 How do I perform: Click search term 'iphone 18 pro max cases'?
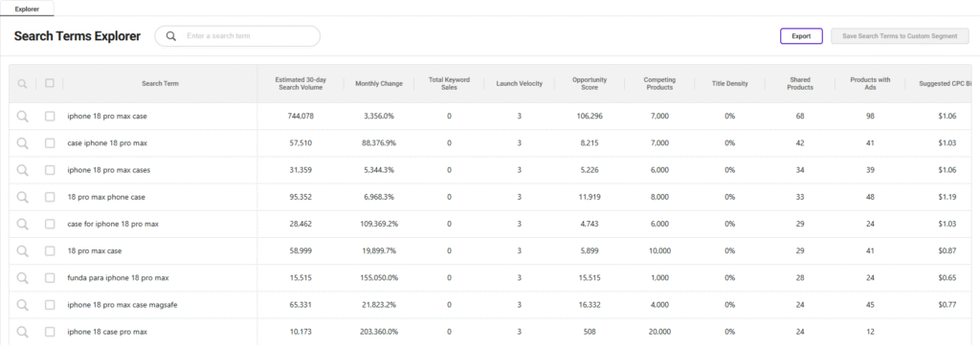tap(109, 170)
